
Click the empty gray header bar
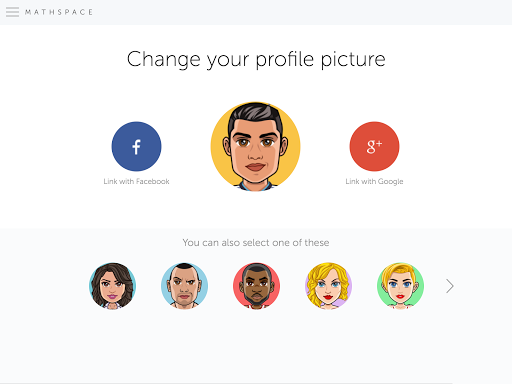300,12
